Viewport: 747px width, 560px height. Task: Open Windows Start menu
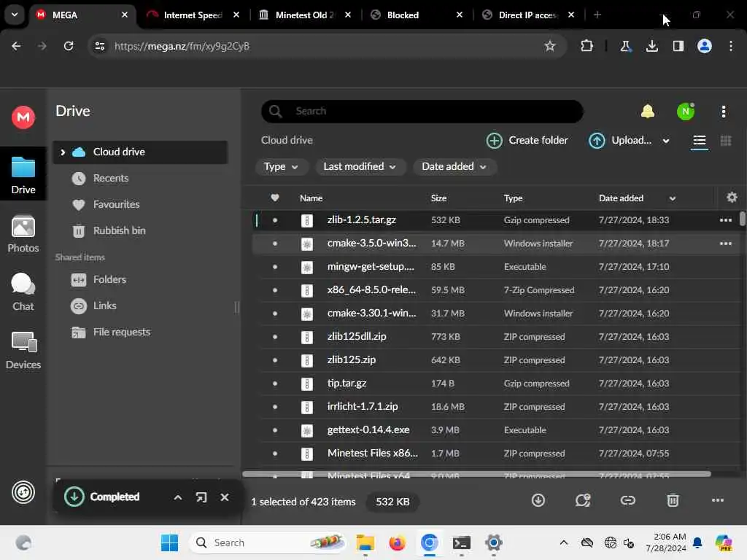coord(169,542)
